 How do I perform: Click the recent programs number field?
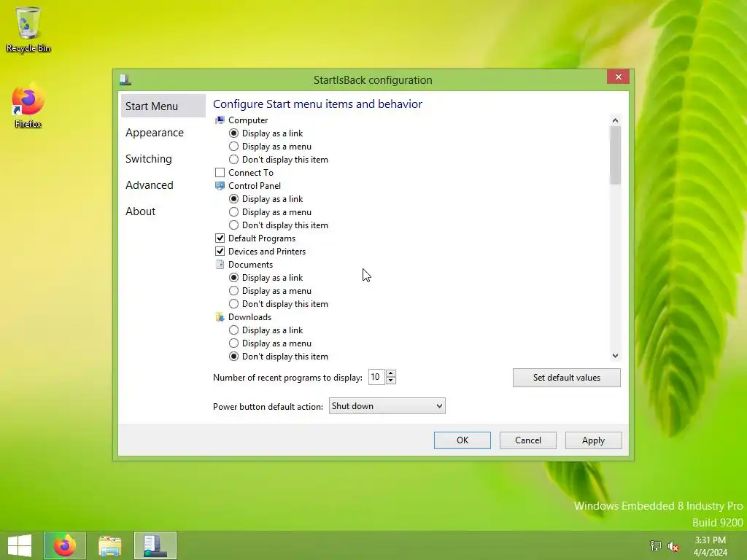tap(376, 377)
